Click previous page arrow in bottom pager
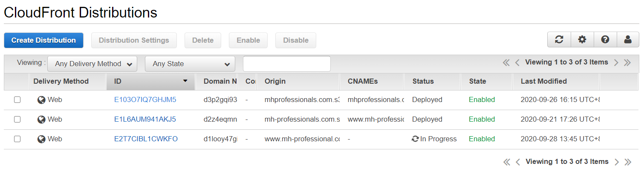The image size is (644, 175). [x=517, y=162]
